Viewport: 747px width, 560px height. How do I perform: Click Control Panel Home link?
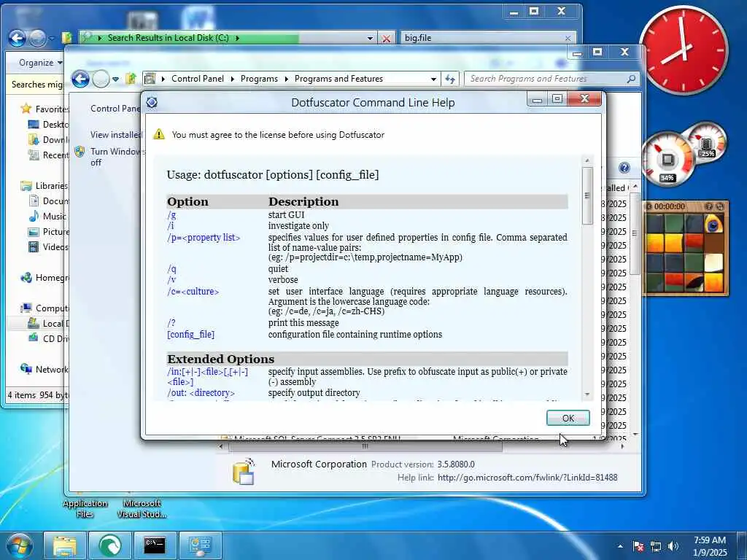tap(115, 109)
